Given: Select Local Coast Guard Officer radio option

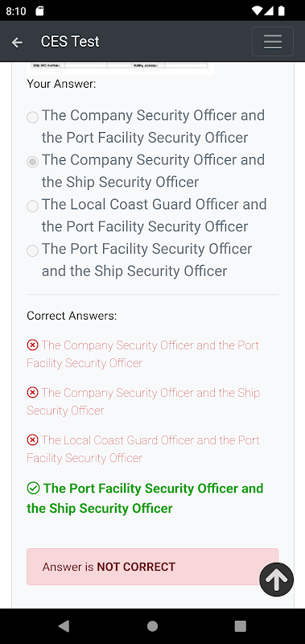Looking at the screenshot, I should coord(32,206).
